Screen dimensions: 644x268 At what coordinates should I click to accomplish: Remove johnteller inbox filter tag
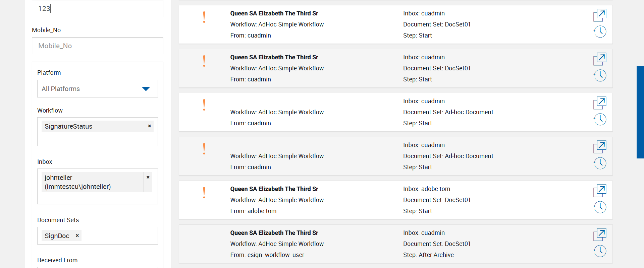pyautogui.click(x=148, y=178)
